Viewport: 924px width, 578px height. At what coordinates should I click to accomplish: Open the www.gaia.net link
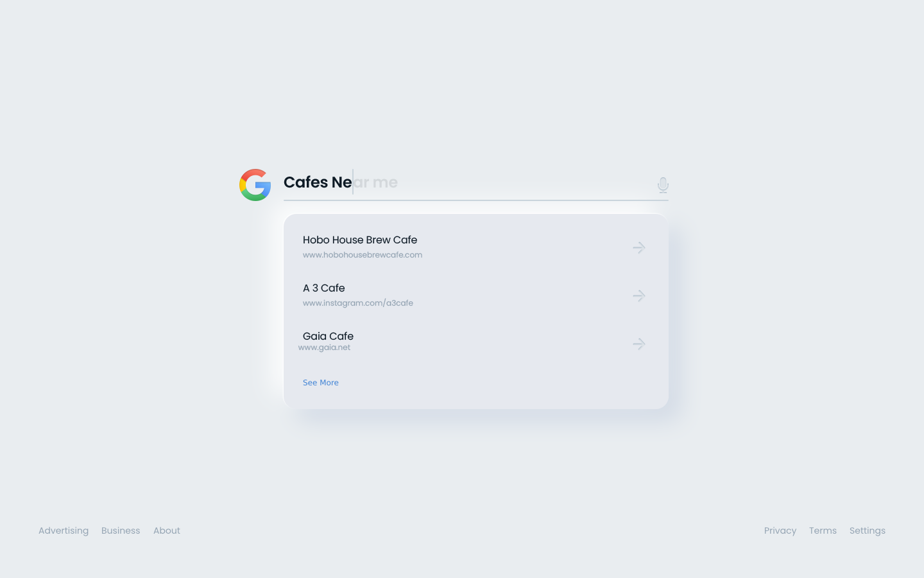[325, 347]
